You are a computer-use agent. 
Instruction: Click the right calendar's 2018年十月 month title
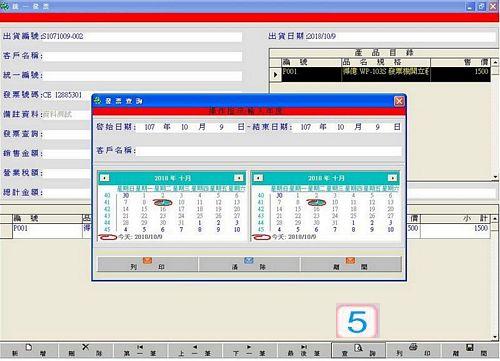click(326, 178)
